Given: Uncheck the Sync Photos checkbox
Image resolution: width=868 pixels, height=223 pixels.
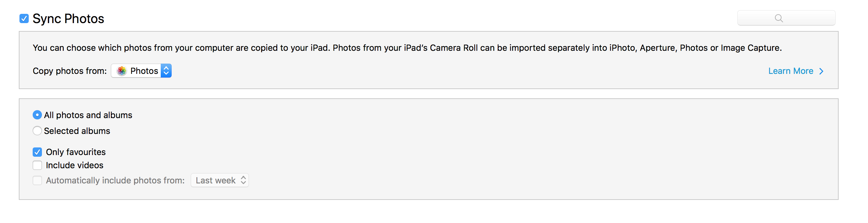Looking at the screenshot, I should 24,18.
